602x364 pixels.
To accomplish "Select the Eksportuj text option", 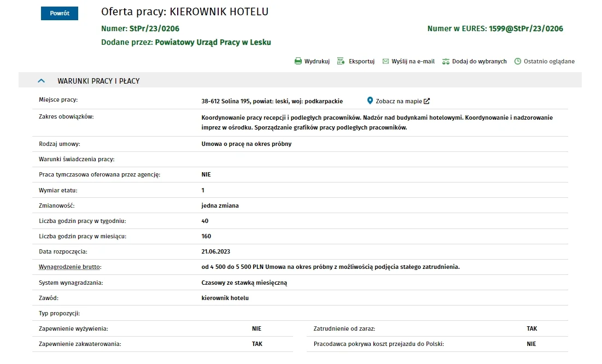I will point(361,61).
